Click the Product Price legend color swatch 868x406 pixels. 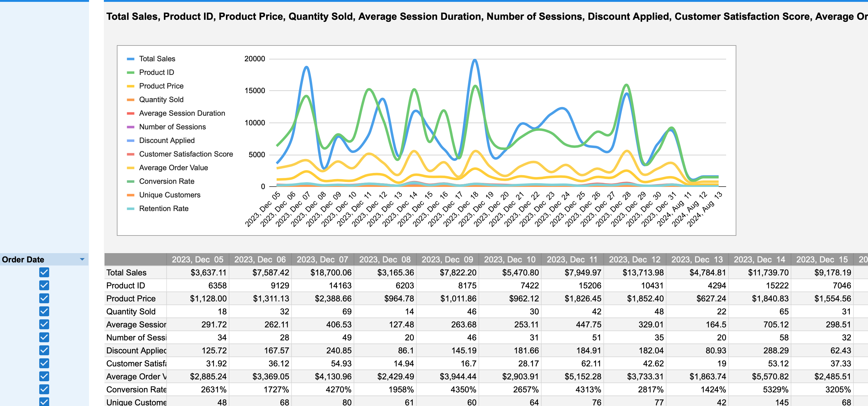tap(130, 86)
